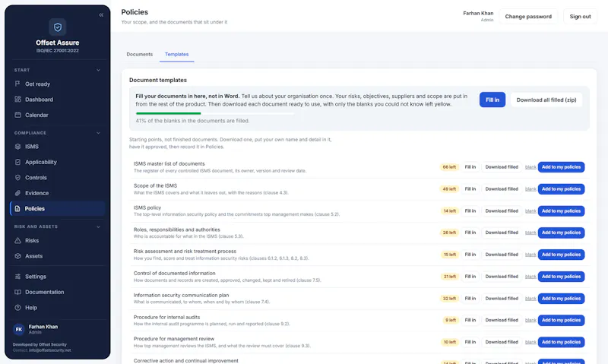Open Assets cube icon

17,256
